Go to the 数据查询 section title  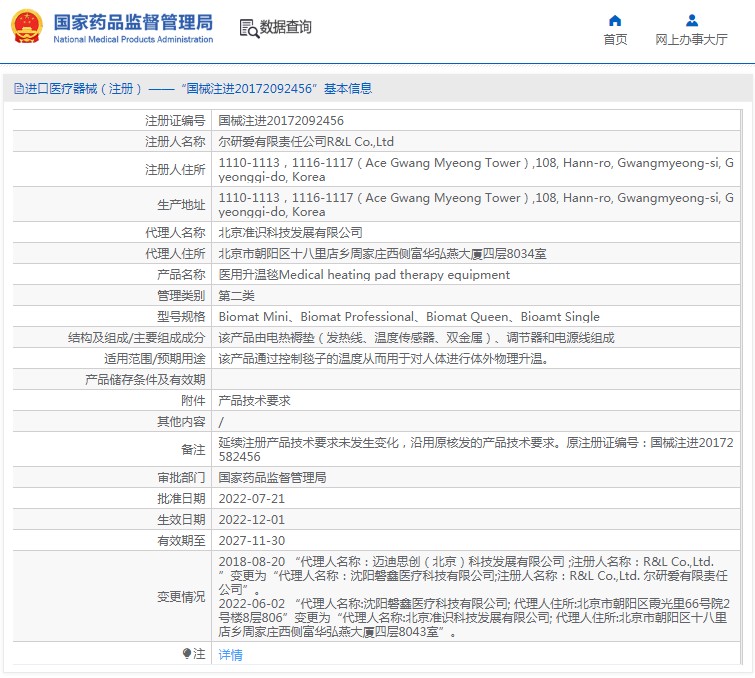(x=285, y=28)
